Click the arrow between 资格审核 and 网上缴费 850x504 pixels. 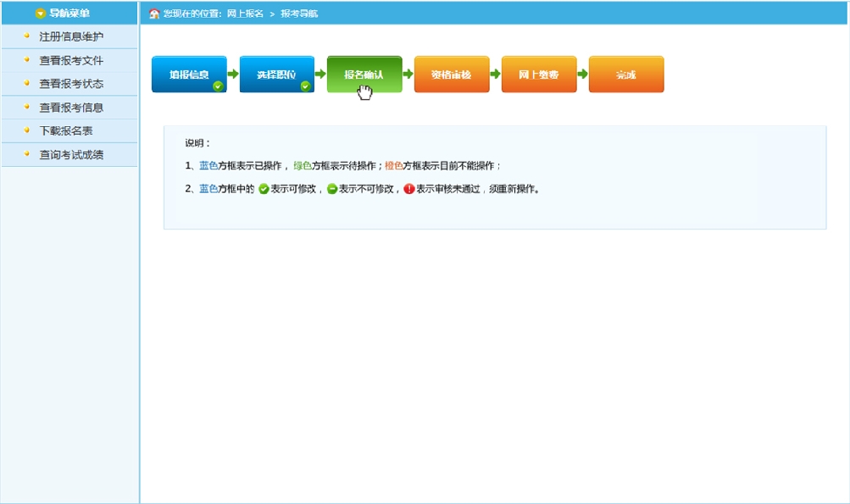pos(496,75)
